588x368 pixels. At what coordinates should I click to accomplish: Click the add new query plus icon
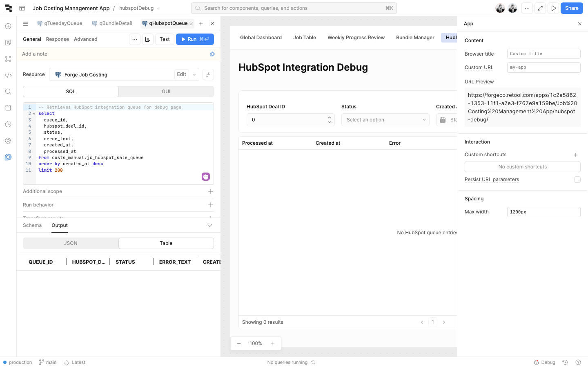[201, 24]
